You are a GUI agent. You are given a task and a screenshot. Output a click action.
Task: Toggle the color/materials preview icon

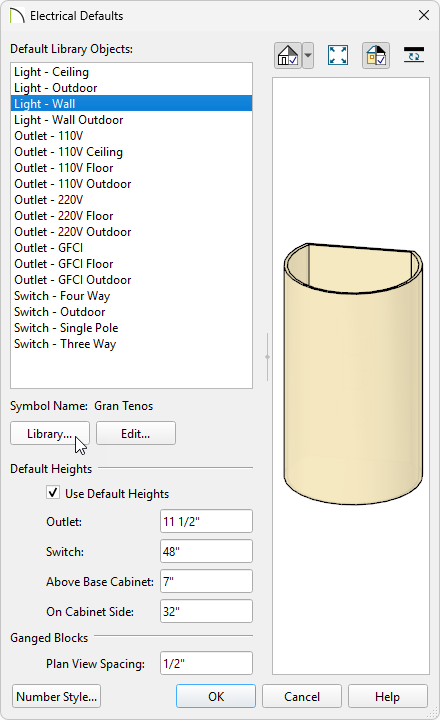(376, 56)
